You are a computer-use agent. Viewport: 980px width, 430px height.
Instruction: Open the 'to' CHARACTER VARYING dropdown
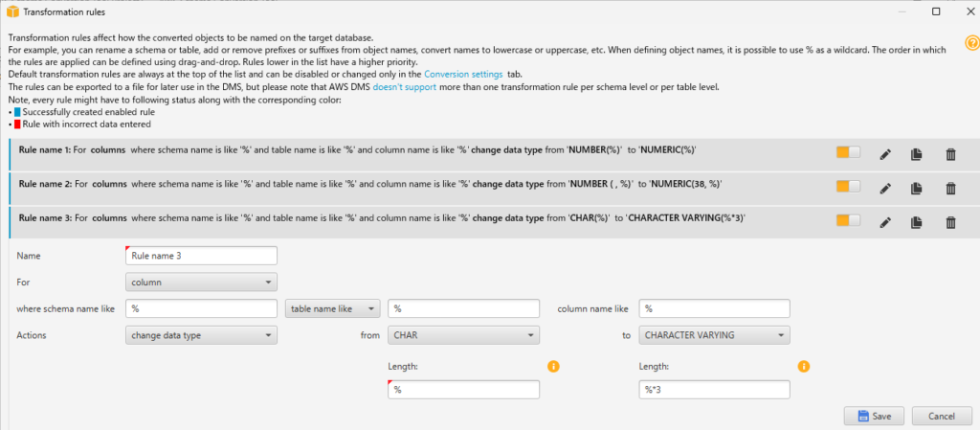coord(714,335)
